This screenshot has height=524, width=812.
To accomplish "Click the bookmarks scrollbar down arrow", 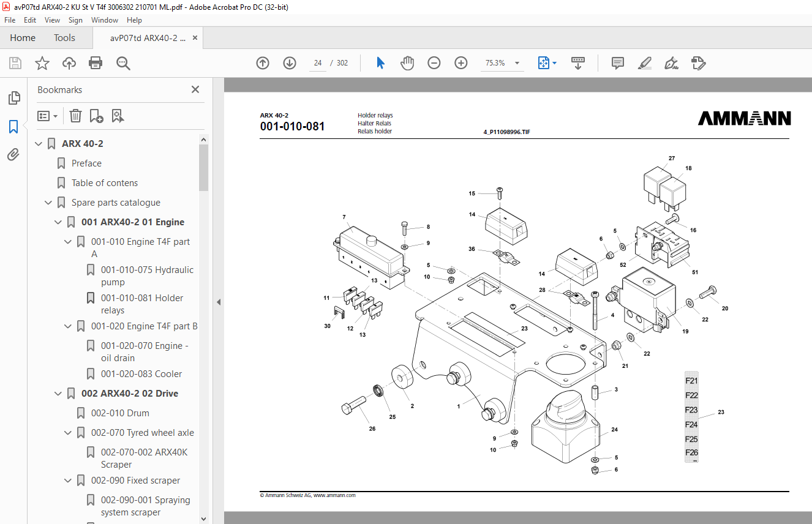I will tap(203, 518).
